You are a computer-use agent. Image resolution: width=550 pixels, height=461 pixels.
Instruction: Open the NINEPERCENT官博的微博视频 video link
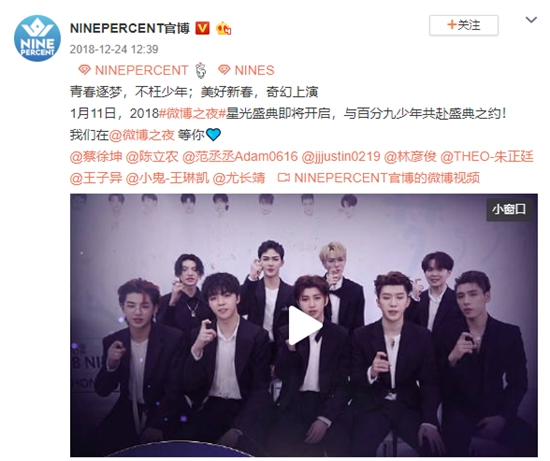click(378, 178)
